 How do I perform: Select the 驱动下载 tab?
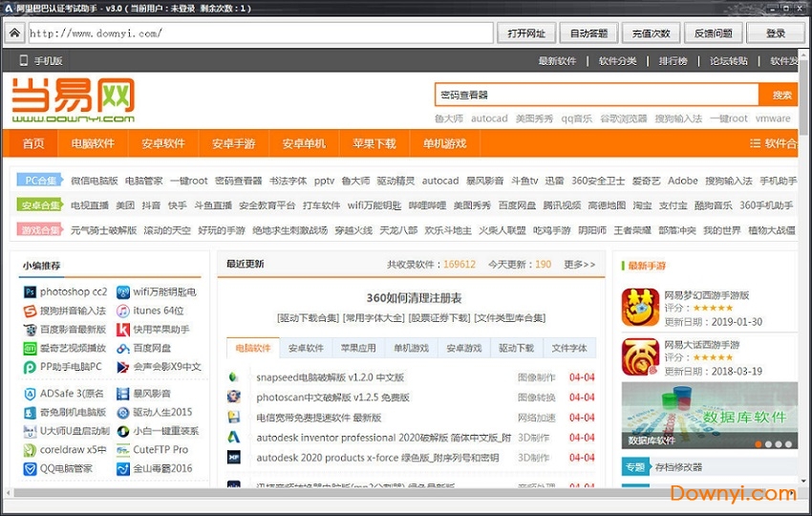coord(516,349)
